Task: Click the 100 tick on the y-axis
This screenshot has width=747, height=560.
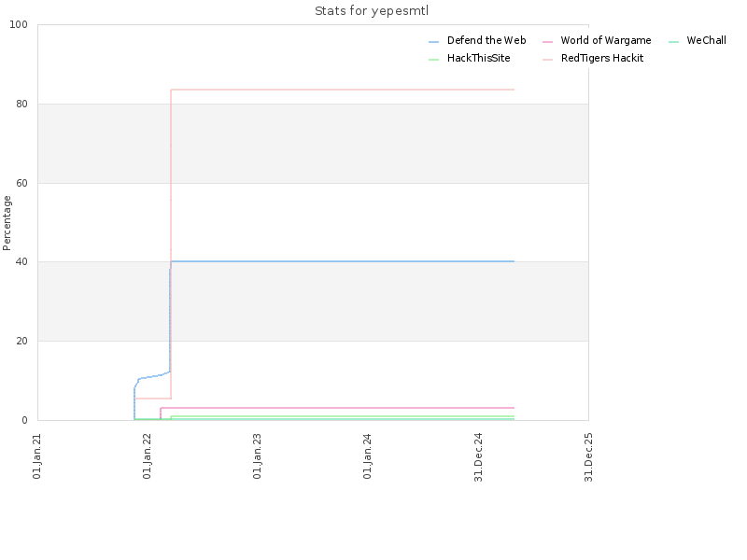Action: (19, 25)
